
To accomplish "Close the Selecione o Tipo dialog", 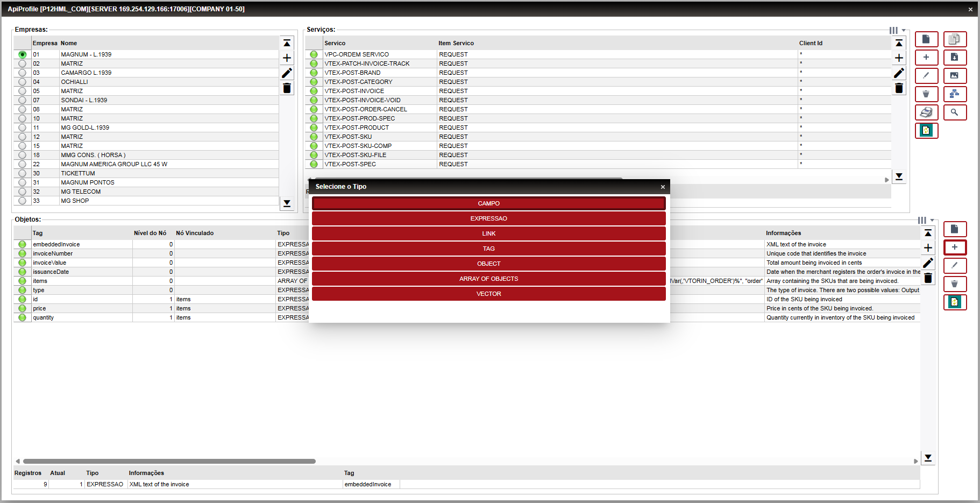I will coord(663,187).
